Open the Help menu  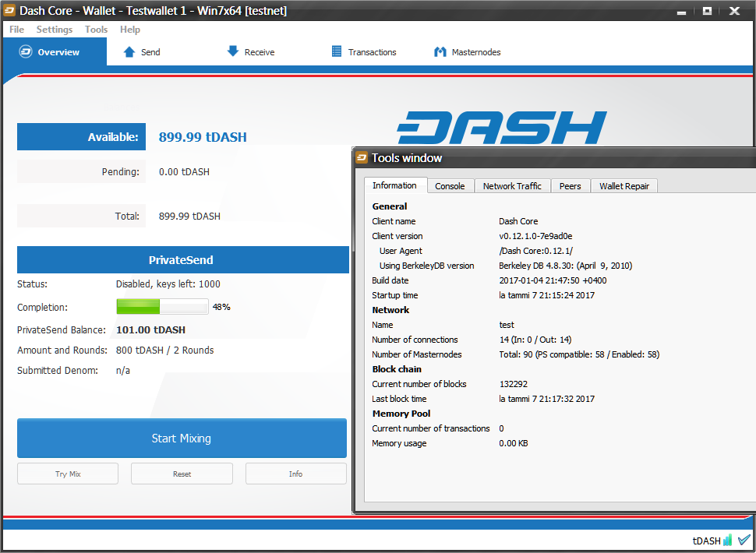point(130,30)
